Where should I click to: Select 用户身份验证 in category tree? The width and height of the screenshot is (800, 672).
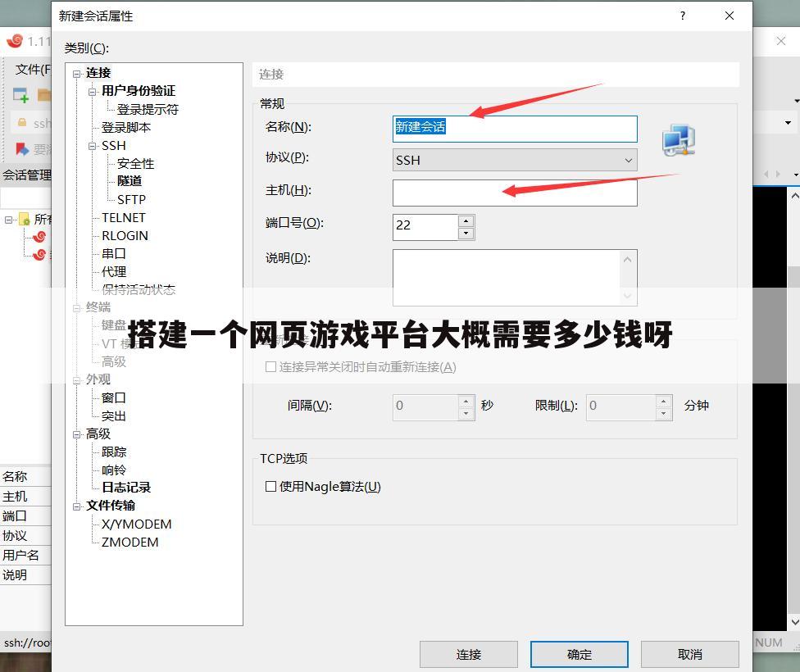tap(139, 91)
